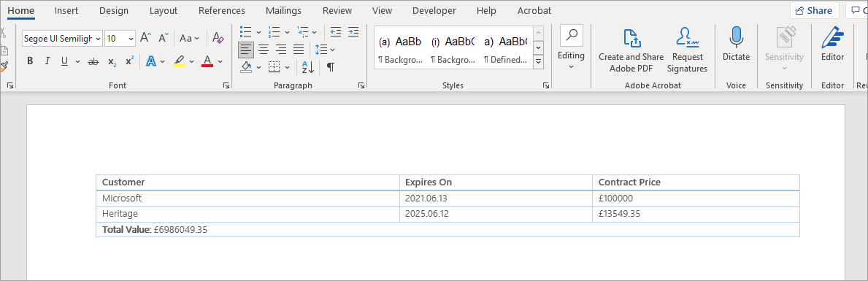
Task: Click Multilevel List icon
Action: pos(302,31)
